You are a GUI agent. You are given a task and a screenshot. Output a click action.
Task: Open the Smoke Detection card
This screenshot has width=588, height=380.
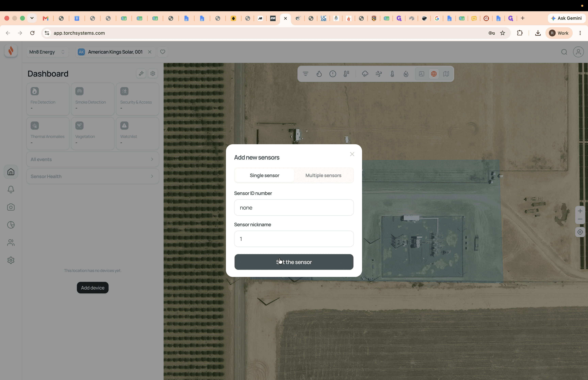pos(93,99)
